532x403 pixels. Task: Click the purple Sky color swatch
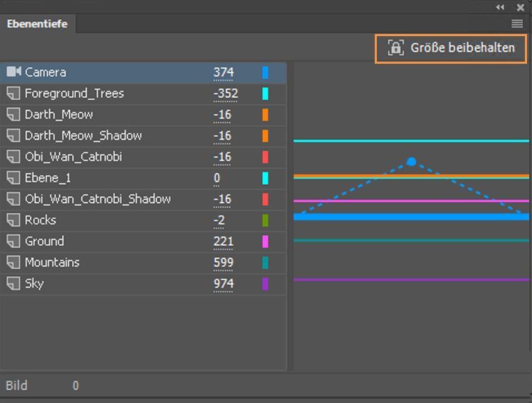click(x=266, y=284)
